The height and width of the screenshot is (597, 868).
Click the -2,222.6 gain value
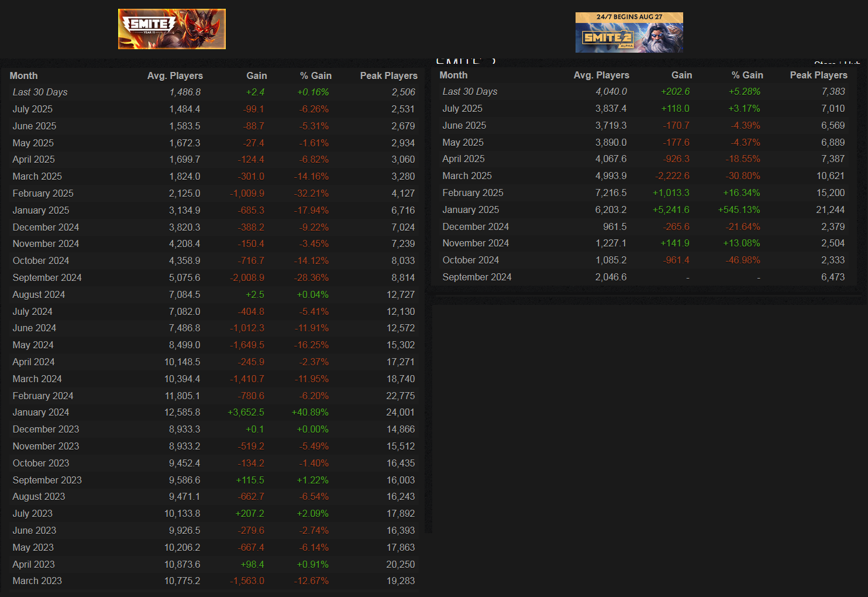point(672,176)
